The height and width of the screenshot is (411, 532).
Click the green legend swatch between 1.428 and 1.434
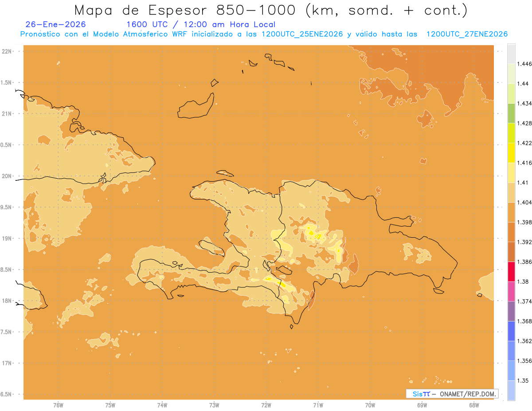511,113
